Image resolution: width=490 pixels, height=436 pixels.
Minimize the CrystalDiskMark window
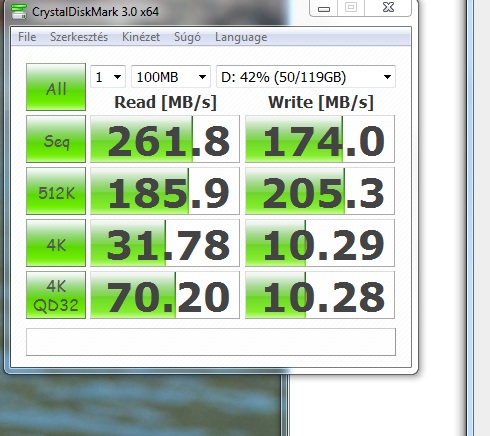[x=324, y=8]
